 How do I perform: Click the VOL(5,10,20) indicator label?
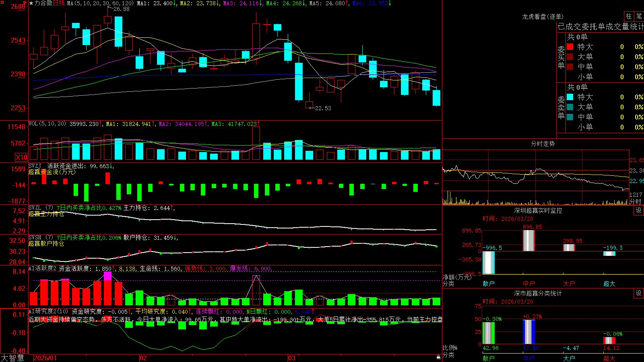pos(47,124)
